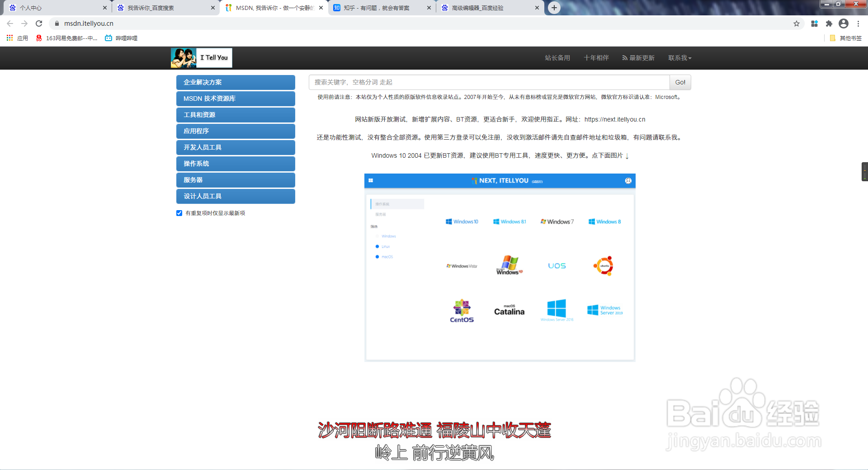Expand MSDN 技术资源库 category
The height and width of the screenshot is (470, 868).
pos(236,99)
